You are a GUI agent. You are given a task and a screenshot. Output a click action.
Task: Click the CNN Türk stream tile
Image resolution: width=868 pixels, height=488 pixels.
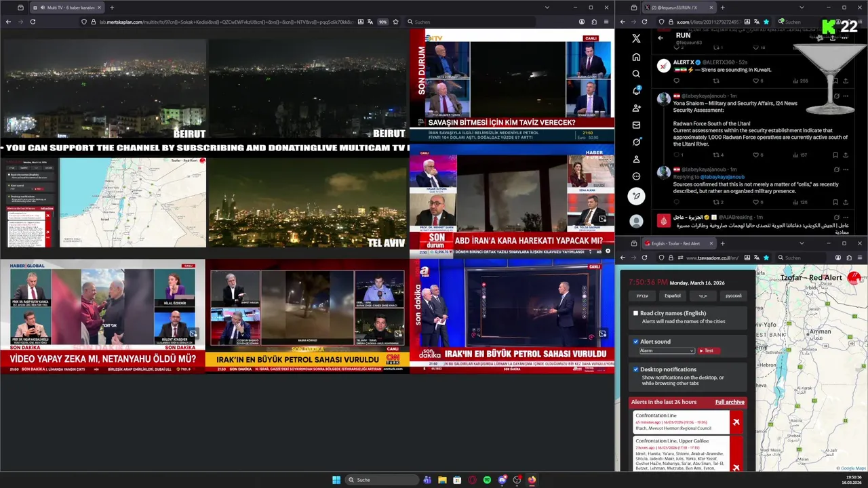(307, 316)
